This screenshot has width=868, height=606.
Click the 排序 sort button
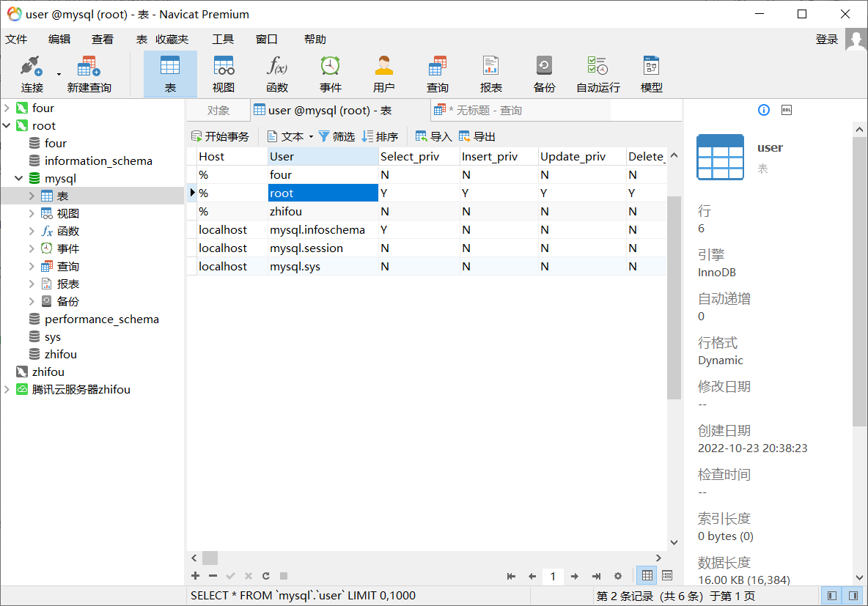click(x=380, y=137)
